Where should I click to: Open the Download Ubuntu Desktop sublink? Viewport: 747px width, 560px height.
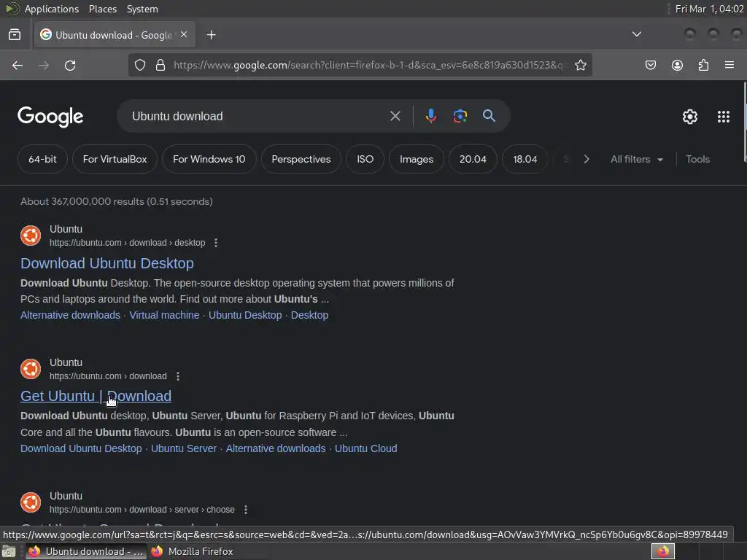pos(81,448)
